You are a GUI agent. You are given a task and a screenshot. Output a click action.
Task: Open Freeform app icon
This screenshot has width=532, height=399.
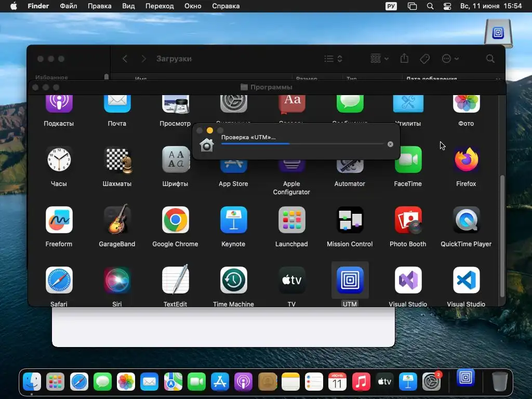[59, 220]
